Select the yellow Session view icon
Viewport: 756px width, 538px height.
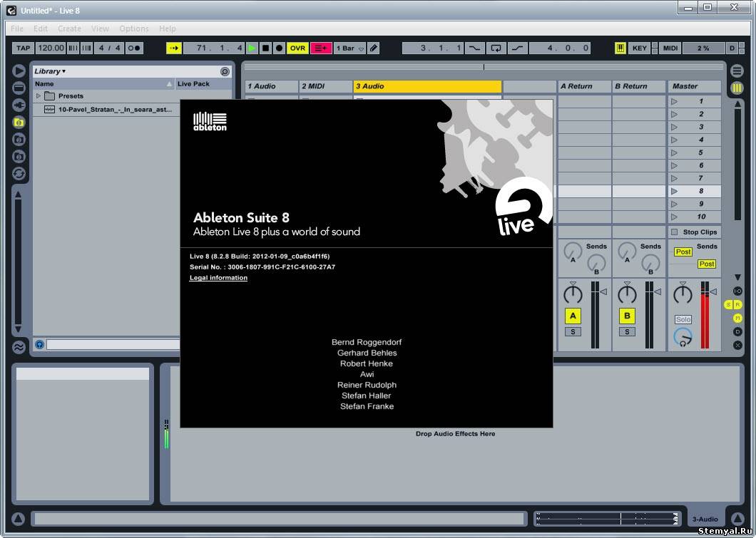[737, 88]
